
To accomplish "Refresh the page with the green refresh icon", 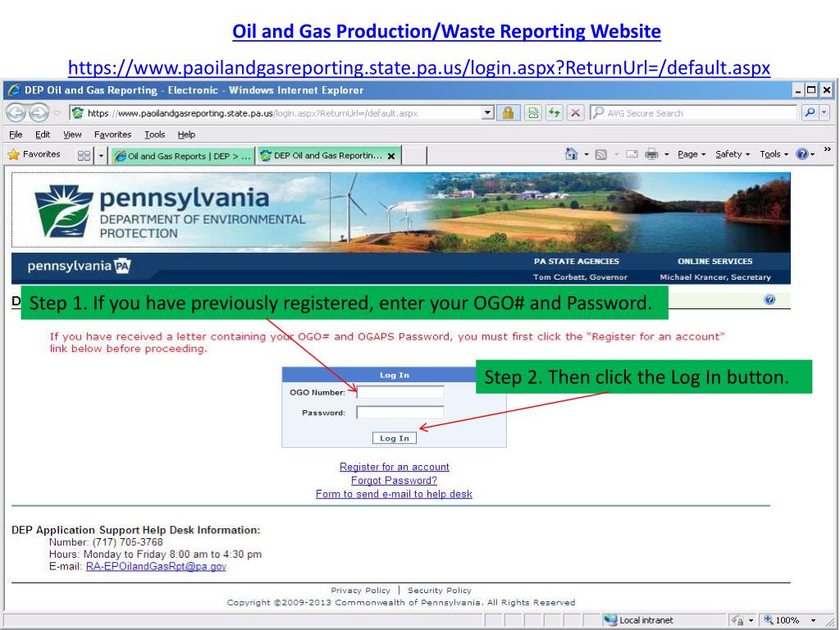I will (554, 112).
